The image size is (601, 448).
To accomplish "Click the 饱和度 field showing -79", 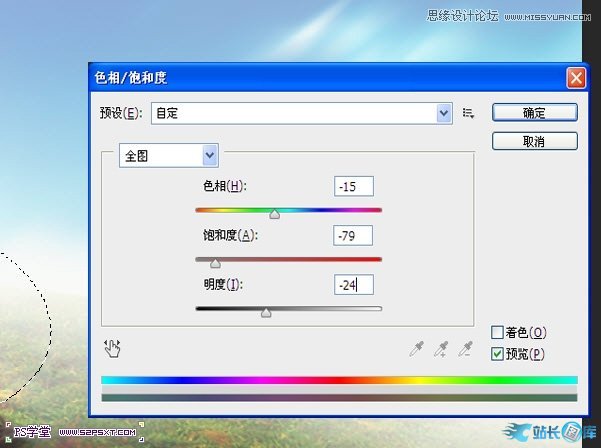I will (x=354, y=235).
